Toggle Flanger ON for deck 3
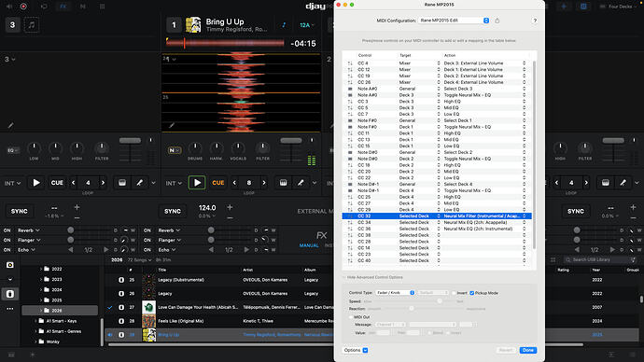 [7, 240]
